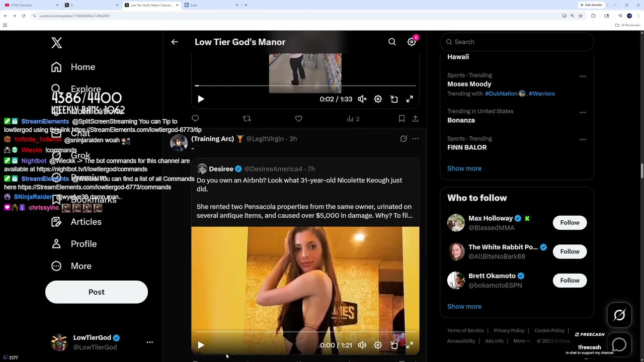Show more who to follow suggestions
Screen dimensions: 644x362
464,307
